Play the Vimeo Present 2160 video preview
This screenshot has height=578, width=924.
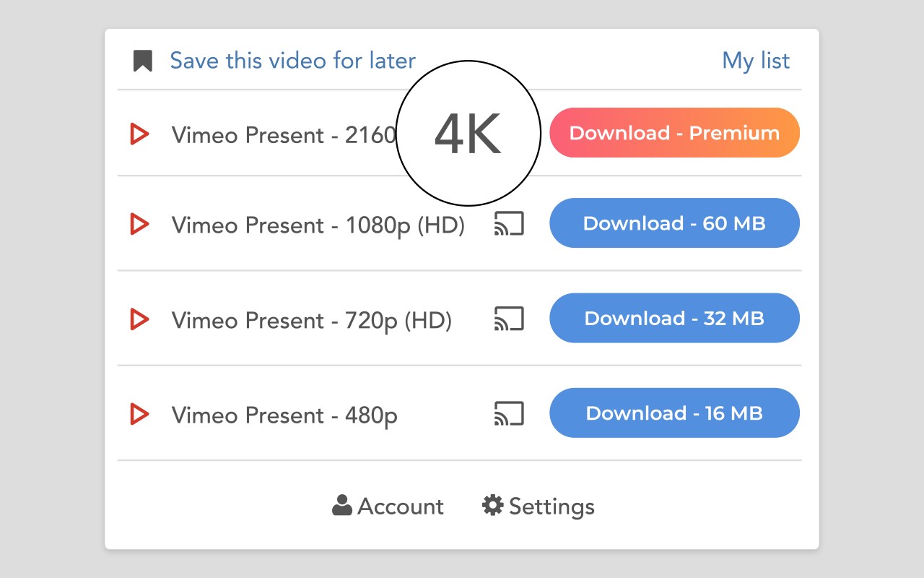pyautogui.click(x=139, y=134)
